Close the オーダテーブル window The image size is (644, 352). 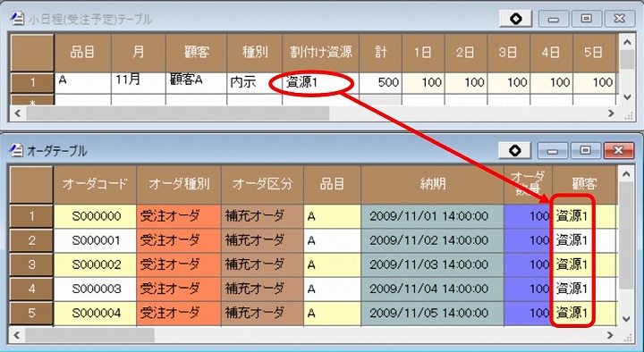(619, 151)
